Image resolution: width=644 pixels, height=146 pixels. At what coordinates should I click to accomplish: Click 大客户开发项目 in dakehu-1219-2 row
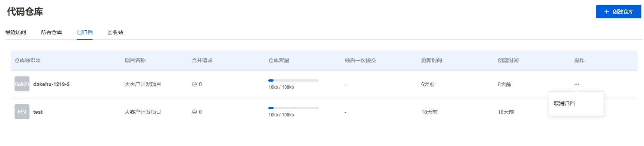click(x=143, y=84)
